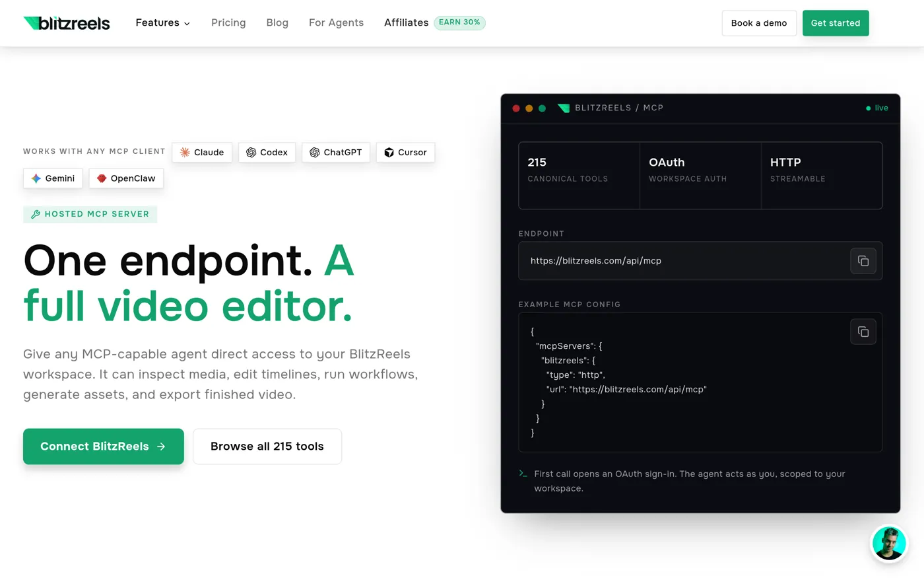Click the "EXAMPLE MCP CONFIG" label
The image size is (924, 578).
[570, 305]
